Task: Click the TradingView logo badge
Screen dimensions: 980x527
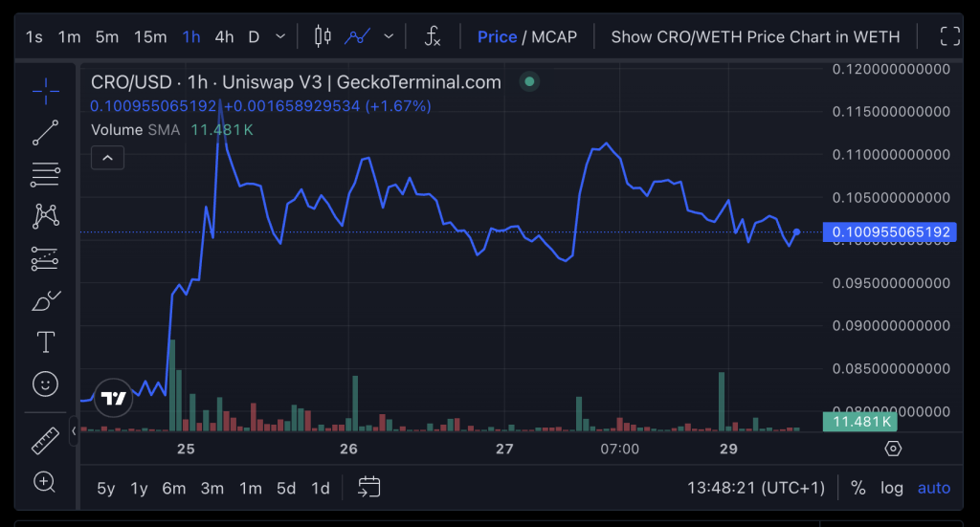Action: point(113,398)
